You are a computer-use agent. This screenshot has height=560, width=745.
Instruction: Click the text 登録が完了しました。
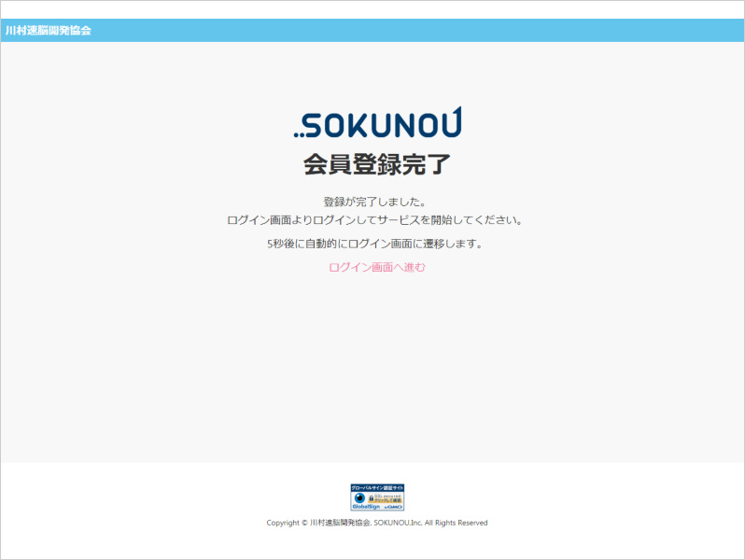(375, 202)
